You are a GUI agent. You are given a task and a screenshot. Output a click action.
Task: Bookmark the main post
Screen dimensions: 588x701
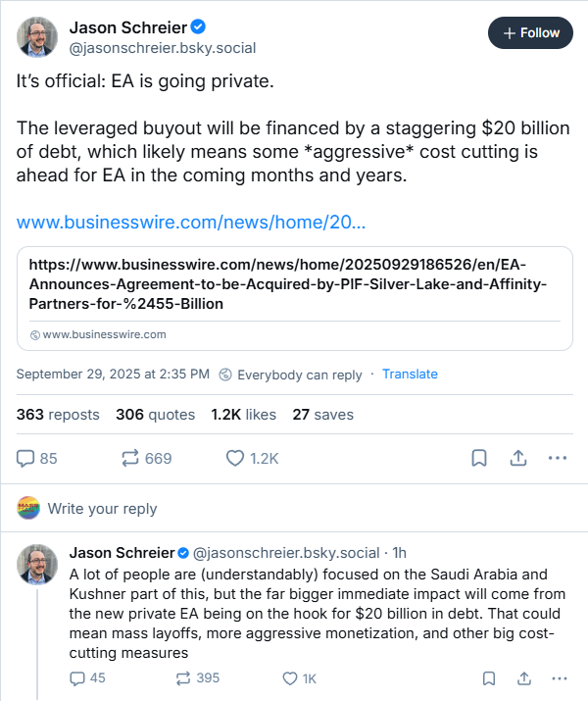click(x=479, y=458)
